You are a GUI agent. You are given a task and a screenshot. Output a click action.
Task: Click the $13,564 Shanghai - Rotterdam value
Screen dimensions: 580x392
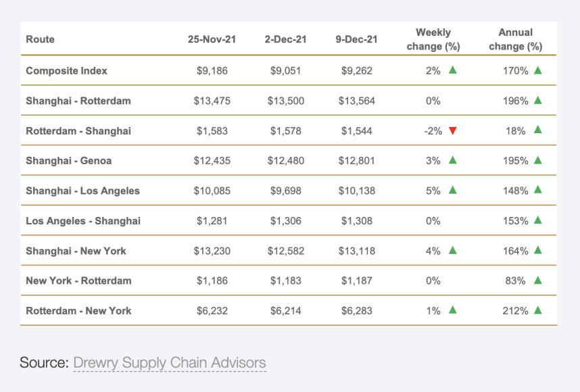pyautogui.click(x=356, y=101)
